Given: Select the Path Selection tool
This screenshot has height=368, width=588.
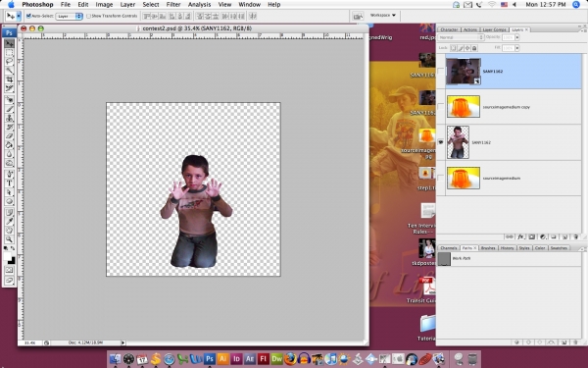Looking at the screenshot, I should click(9, 192).
